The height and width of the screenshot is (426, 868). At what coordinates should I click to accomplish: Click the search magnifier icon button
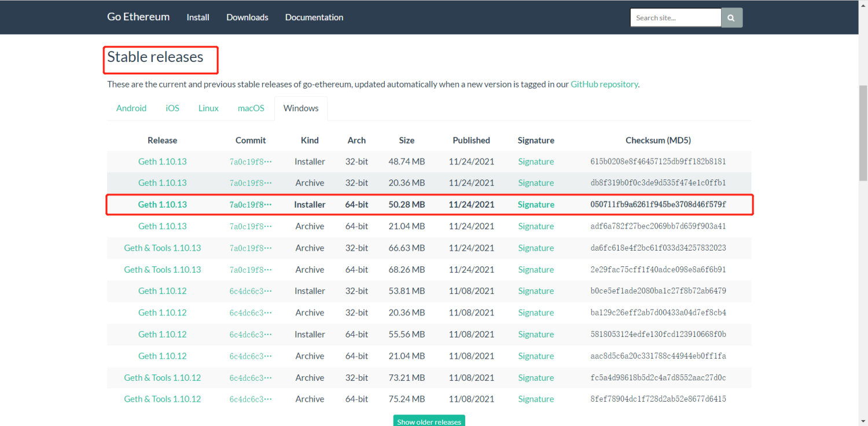pos(732,17)
